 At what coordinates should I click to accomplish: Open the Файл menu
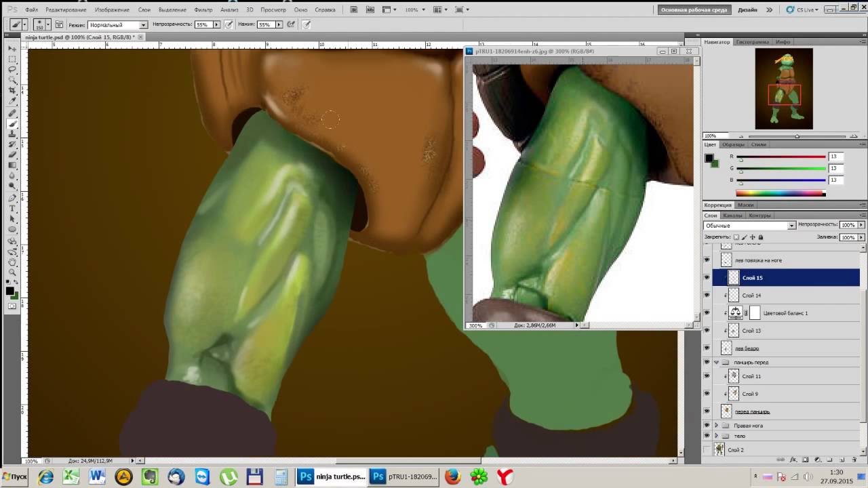click(31, 10)
